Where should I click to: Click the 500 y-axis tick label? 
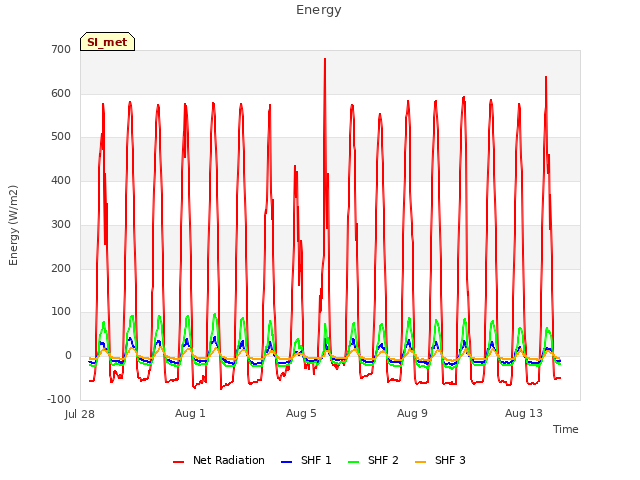pyautogui.click(x=61, y=137)
